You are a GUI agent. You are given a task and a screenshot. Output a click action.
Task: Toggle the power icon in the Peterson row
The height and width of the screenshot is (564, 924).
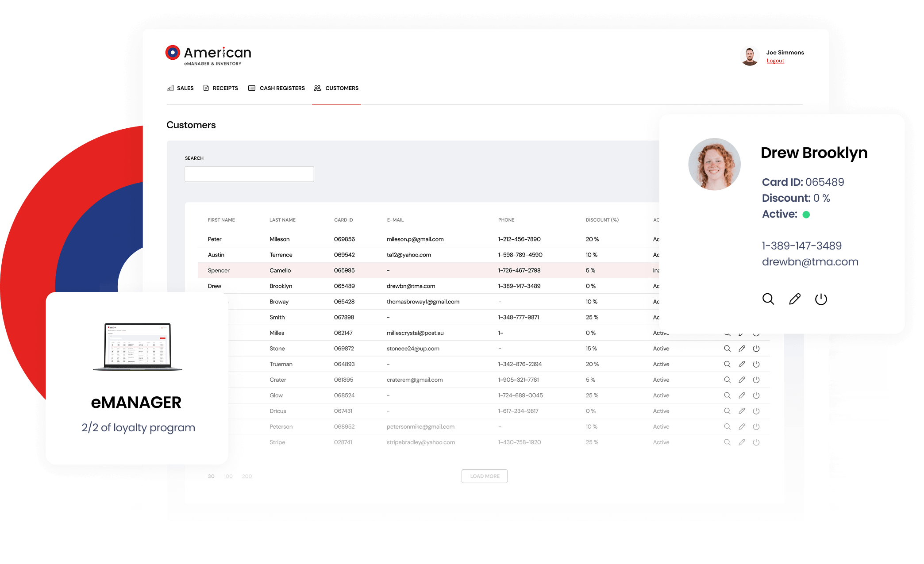tap(756, 426)
